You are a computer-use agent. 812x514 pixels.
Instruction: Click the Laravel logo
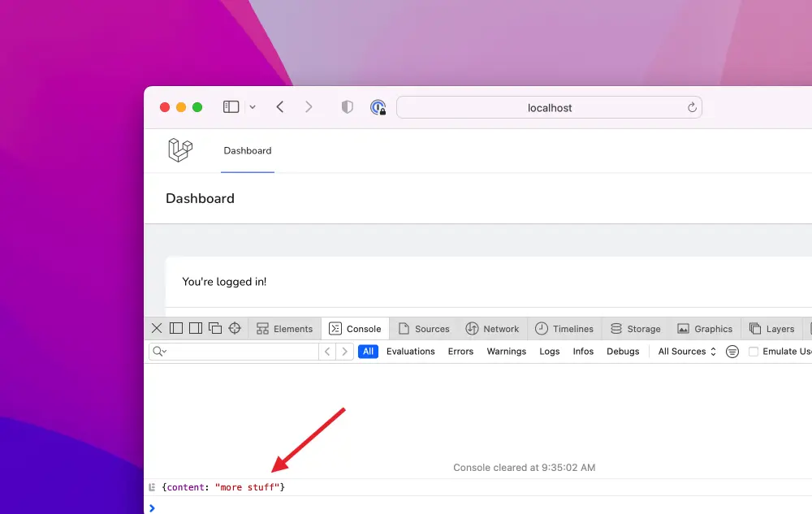pos(180,150)
